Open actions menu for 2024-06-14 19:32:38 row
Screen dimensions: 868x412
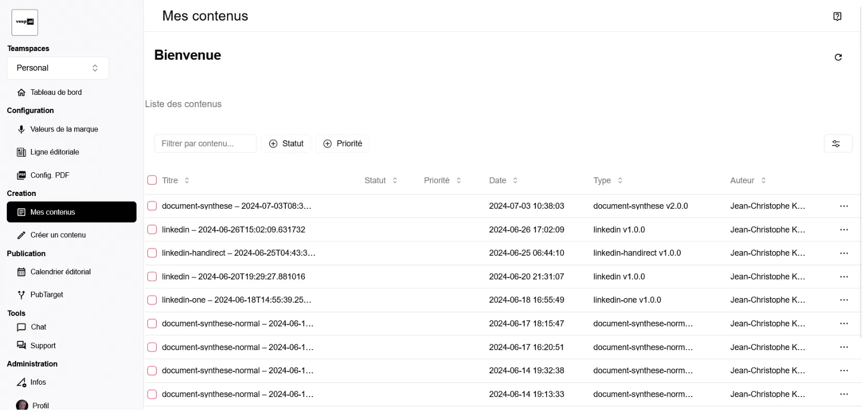coord(844,371)
